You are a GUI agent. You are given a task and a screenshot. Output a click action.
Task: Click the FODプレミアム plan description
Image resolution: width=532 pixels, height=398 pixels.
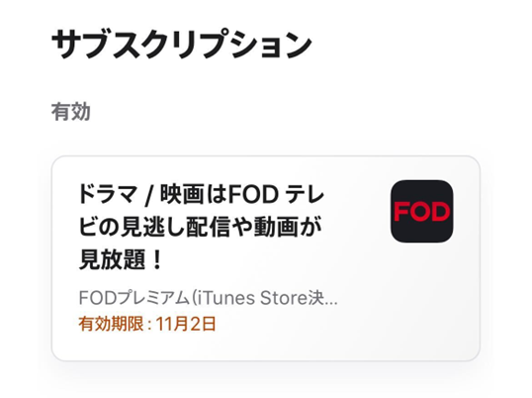point(208,298)
